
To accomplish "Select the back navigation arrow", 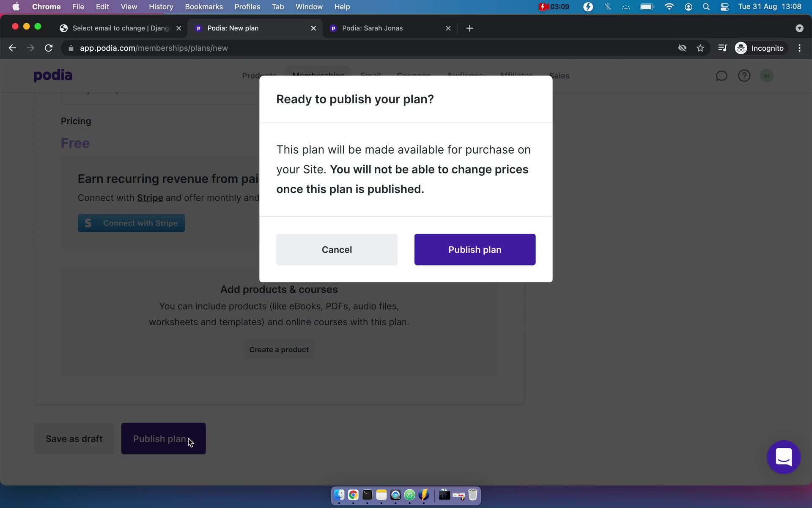I will coord(12,48).
